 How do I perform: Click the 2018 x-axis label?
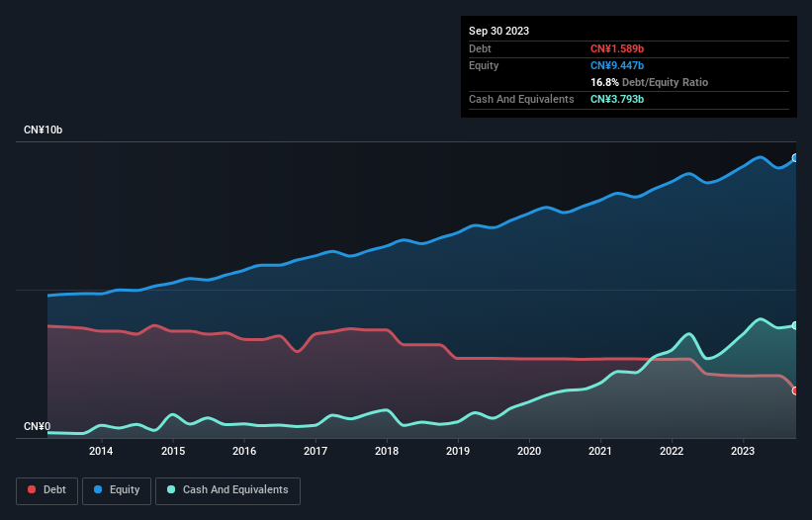point(387,451)
